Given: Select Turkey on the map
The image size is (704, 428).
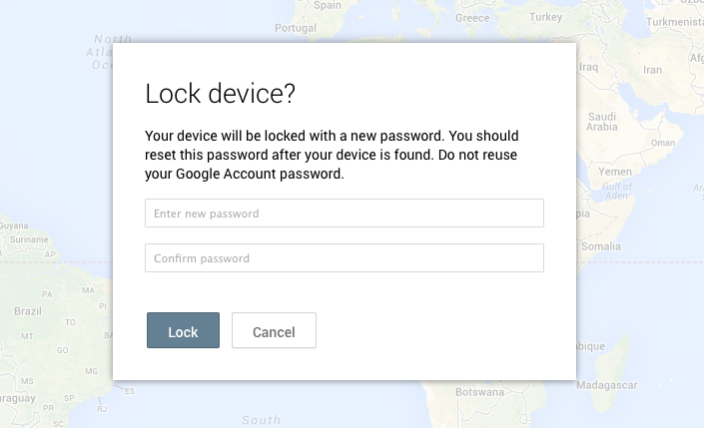Looking at the screenshot, I should 546,17.
